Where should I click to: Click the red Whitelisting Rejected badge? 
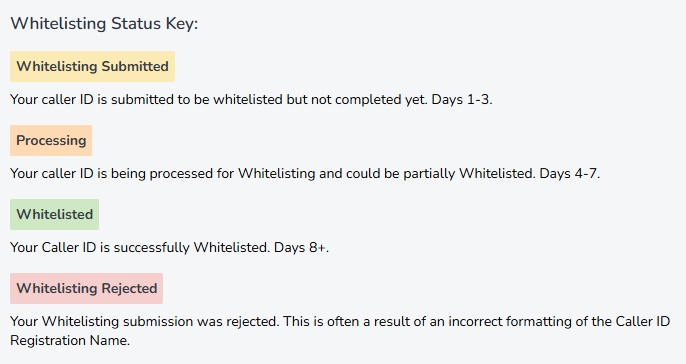pyautogui.click(x=86, y=288)
